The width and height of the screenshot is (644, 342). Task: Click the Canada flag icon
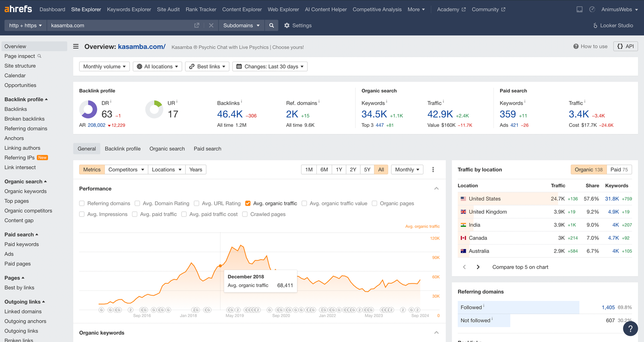[463, 238]
